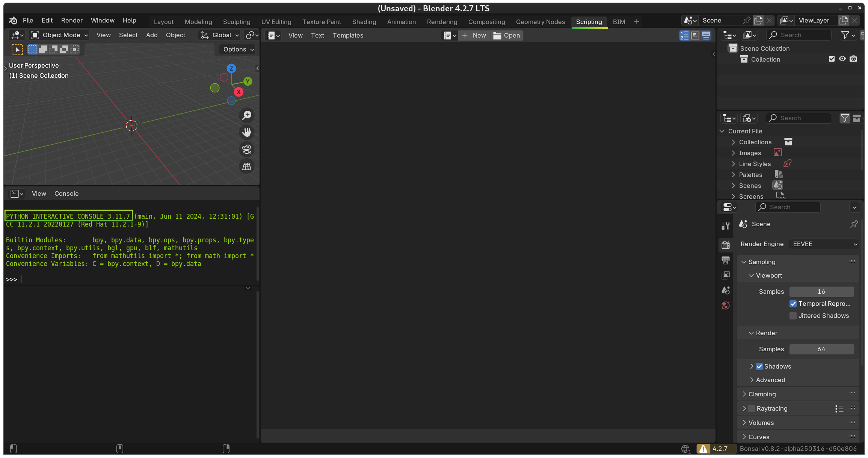This screenshot has height=458, width=868.
Task: Open the World properties tab (red globe)
Action: pos(726,305)
